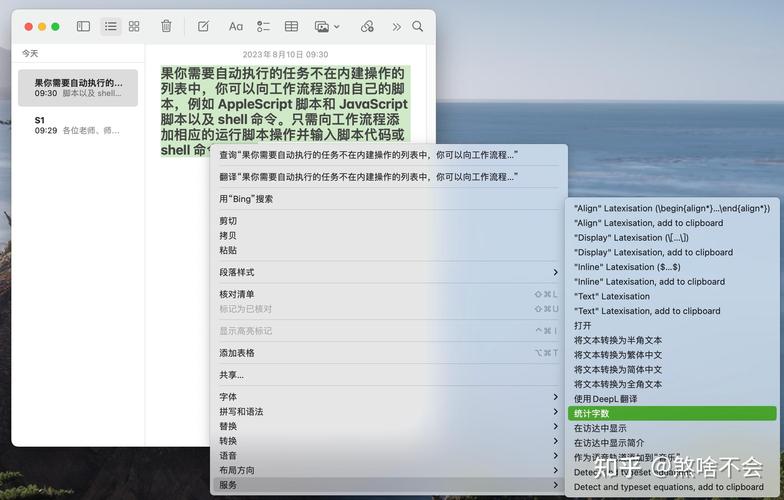
Task: Toggle the Notes folders sidebar
Action: 83,26
